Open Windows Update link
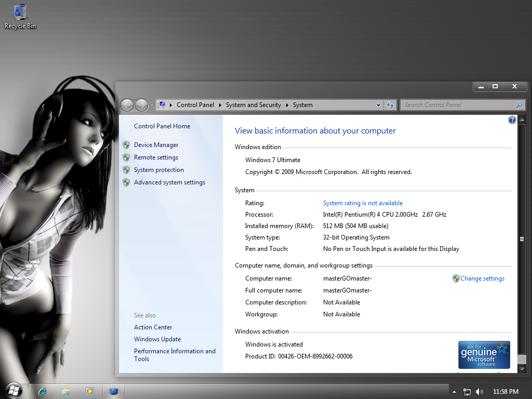532x399 pixels. pos(157,339)
